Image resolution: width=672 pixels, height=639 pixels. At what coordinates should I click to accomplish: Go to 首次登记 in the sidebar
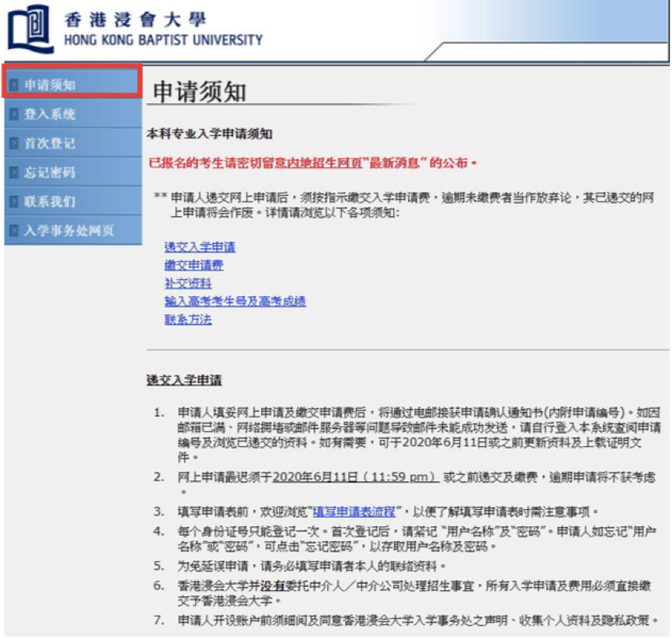point(50,144)
